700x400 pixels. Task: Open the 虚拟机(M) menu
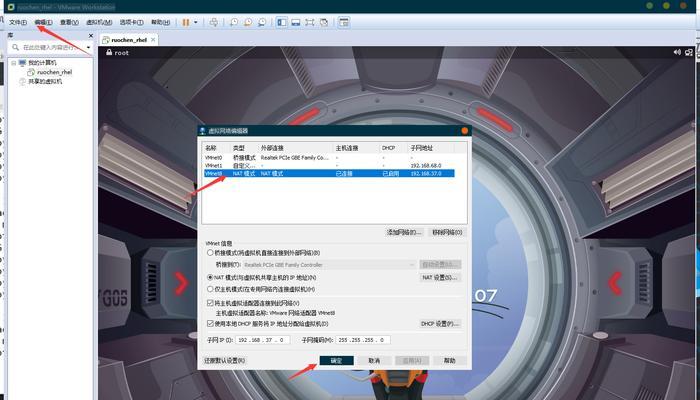99,22
